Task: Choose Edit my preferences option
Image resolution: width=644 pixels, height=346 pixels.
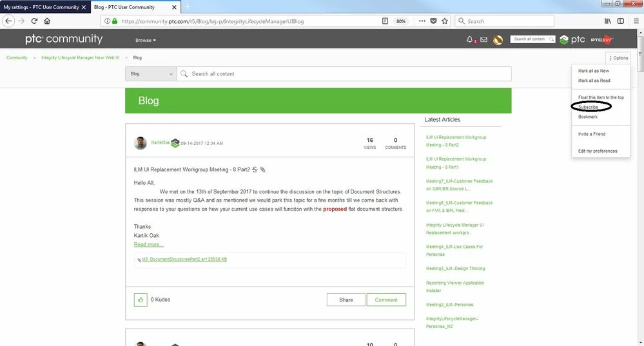Action: pyautogui.click(x=598, y=151)
